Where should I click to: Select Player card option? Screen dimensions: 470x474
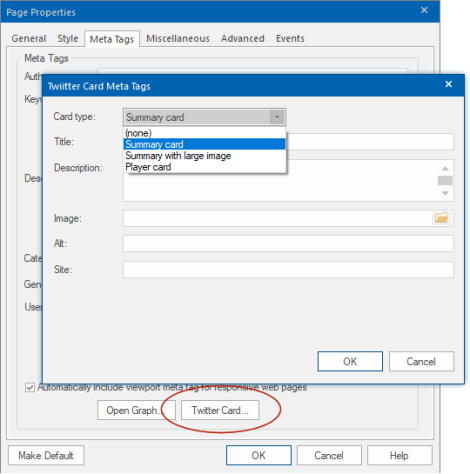(204, 167)
